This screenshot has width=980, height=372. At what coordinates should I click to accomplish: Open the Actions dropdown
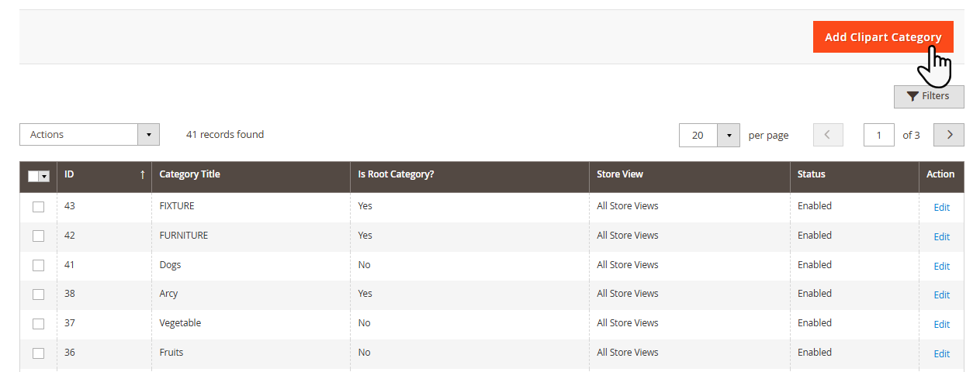point(89,135)
